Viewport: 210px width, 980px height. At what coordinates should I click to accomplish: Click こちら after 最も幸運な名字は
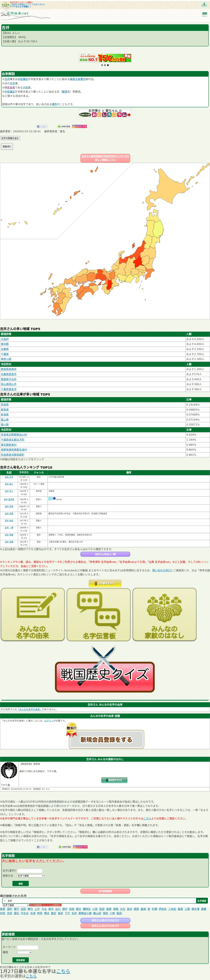click(63, 971)
